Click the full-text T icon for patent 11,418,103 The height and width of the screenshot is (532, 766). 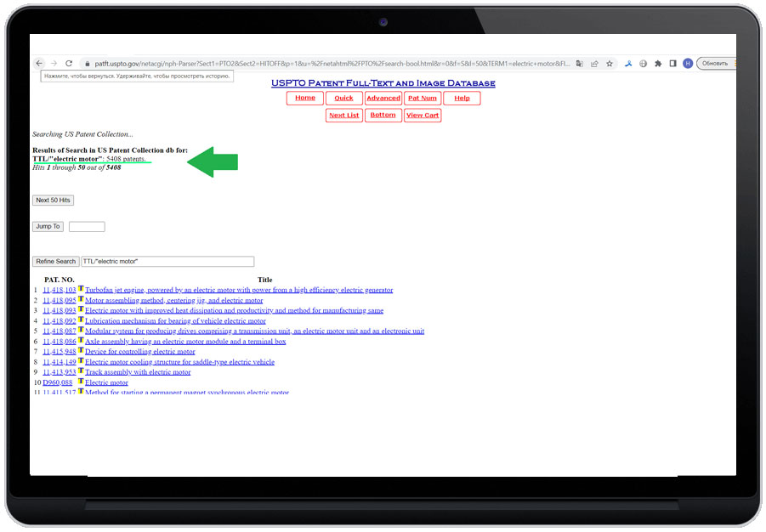click(x=81, y=289)
